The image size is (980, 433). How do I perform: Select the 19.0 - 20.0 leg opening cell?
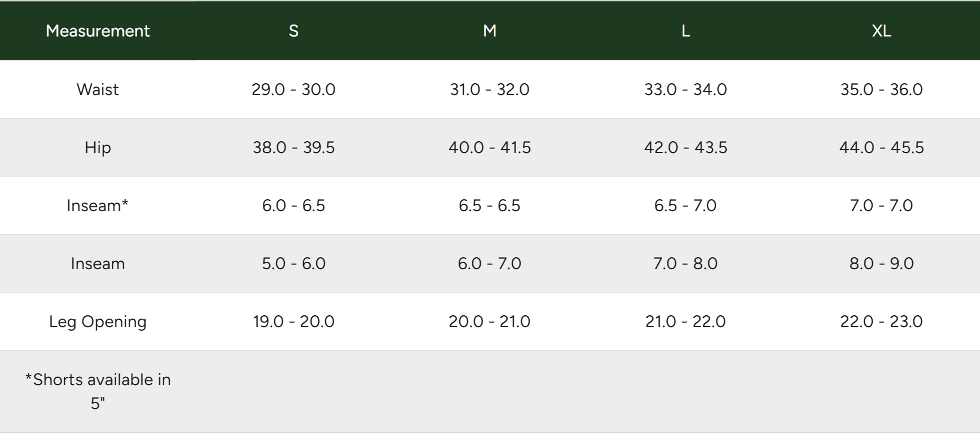pos(293,322)
